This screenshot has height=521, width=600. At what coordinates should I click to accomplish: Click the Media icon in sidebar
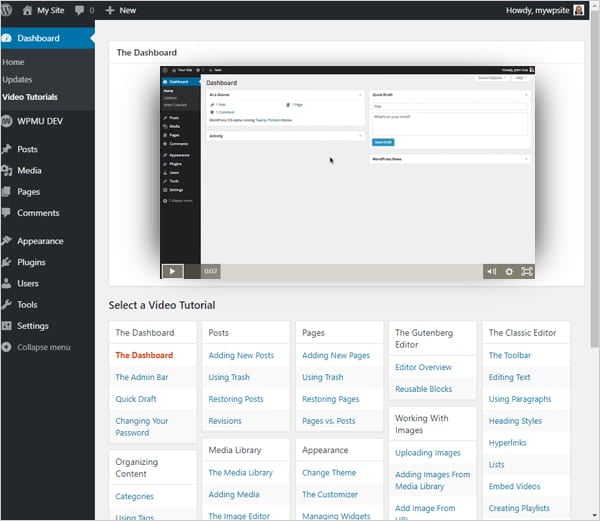coord(7,171)
